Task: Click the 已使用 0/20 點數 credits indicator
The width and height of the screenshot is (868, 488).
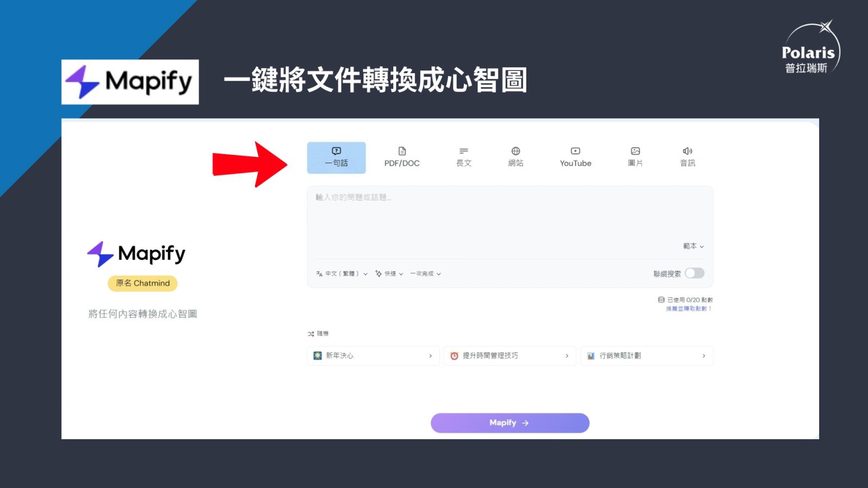Action: coord(685,300)
